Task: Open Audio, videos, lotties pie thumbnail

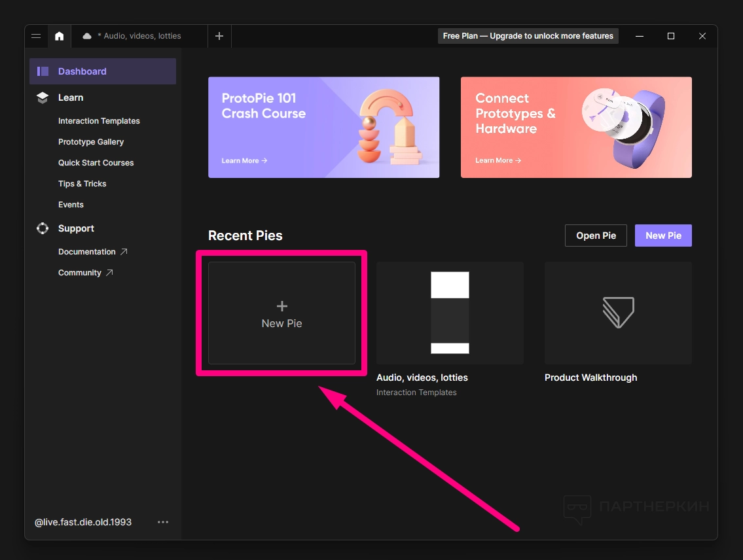Action: pos(450,313)
